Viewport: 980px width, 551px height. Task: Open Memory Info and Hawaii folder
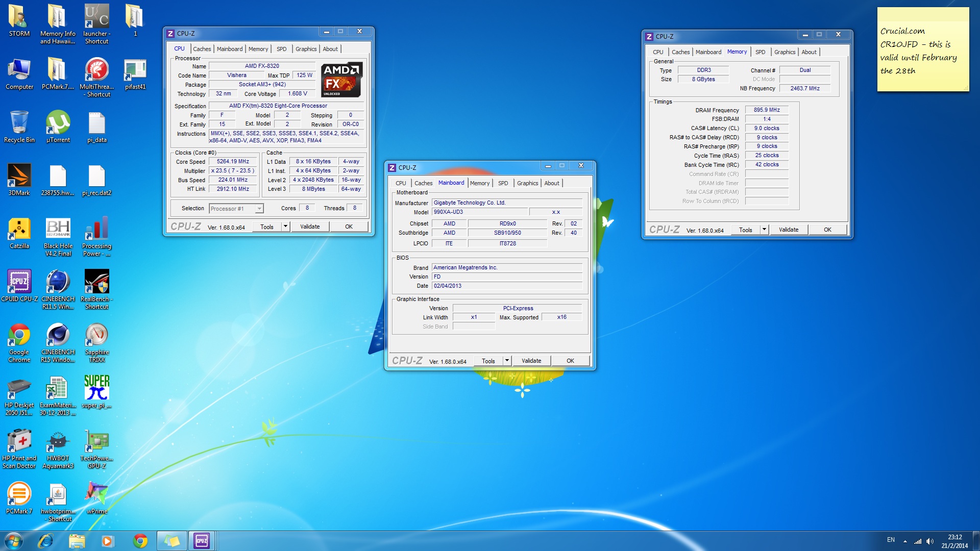[58, 24]
